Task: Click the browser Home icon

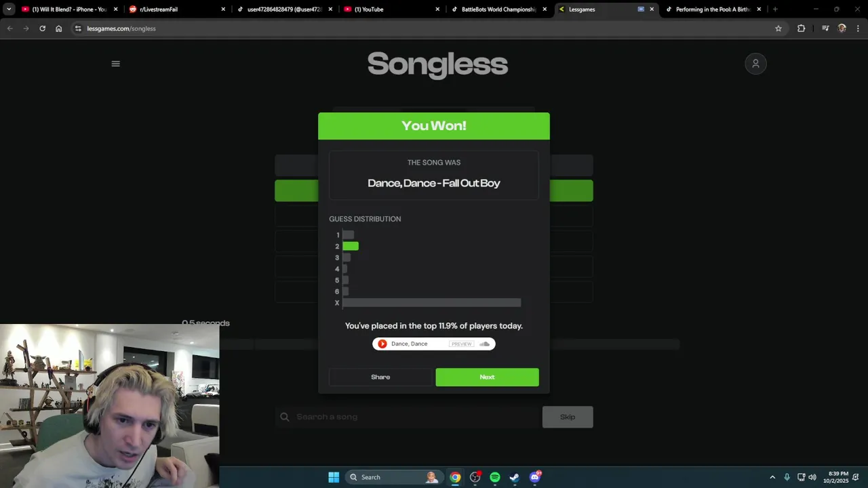Action: click(x=59, y=28)
